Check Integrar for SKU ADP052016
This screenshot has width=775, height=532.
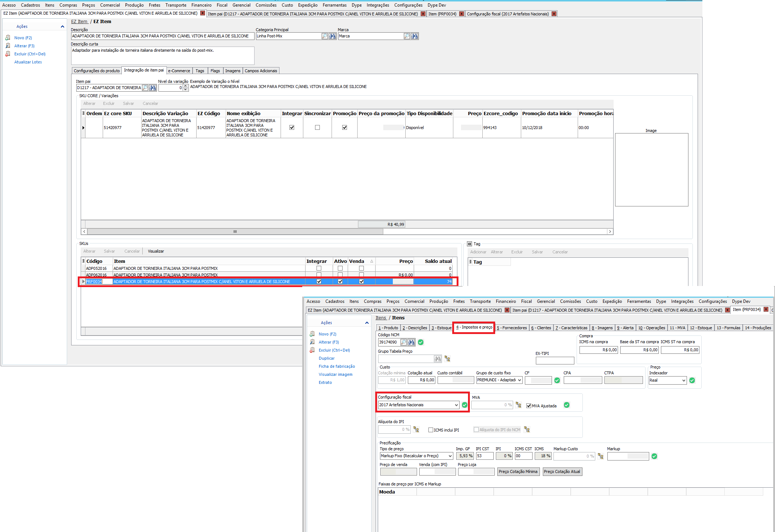click(319, 268)
